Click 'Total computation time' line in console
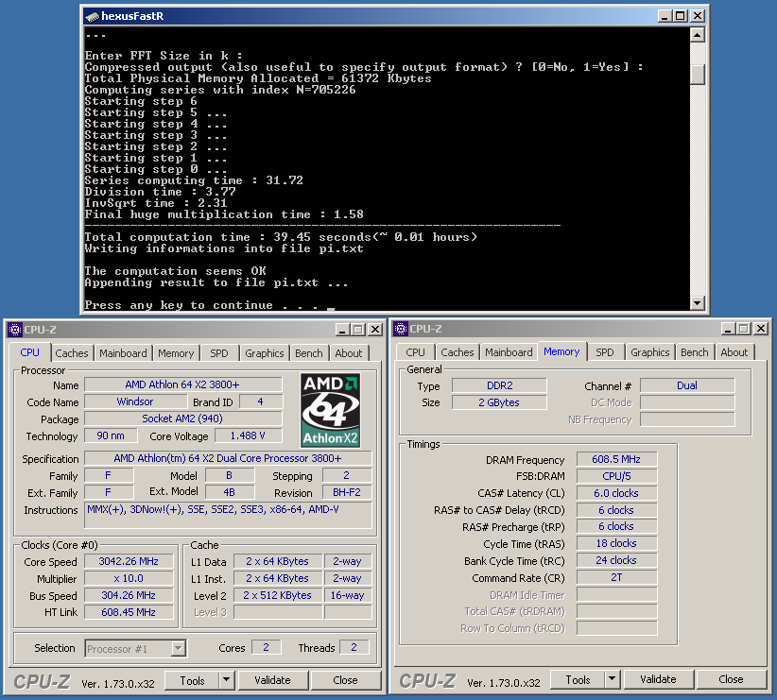 (281, 237)
